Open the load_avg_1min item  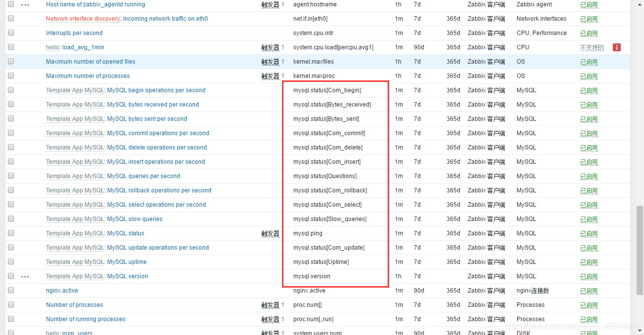tap(83, 47)
